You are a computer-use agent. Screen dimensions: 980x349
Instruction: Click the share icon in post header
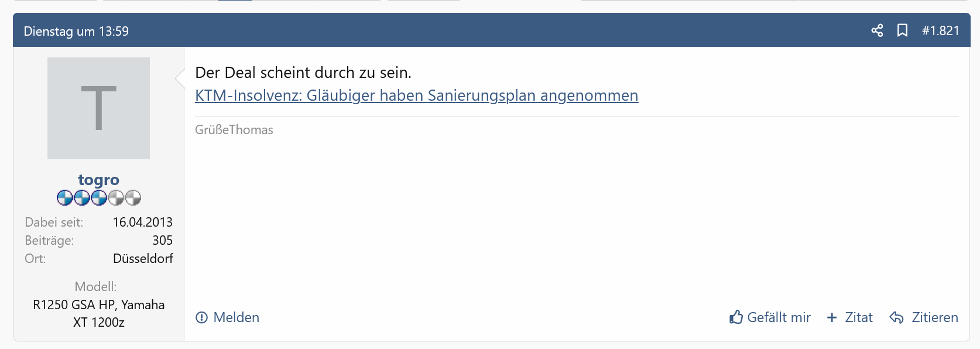click(877, 30)
